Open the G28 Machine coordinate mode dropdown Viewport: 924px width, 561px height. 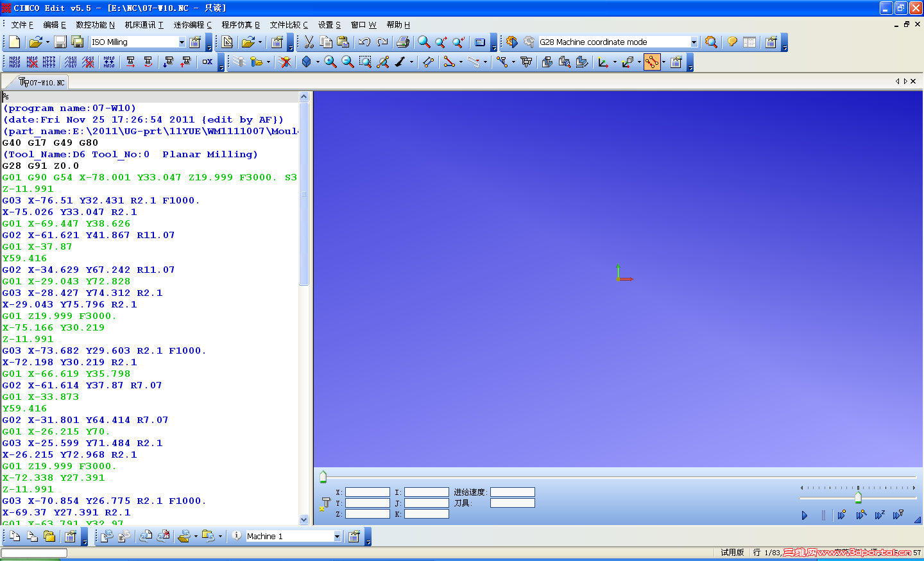(694, 42)
